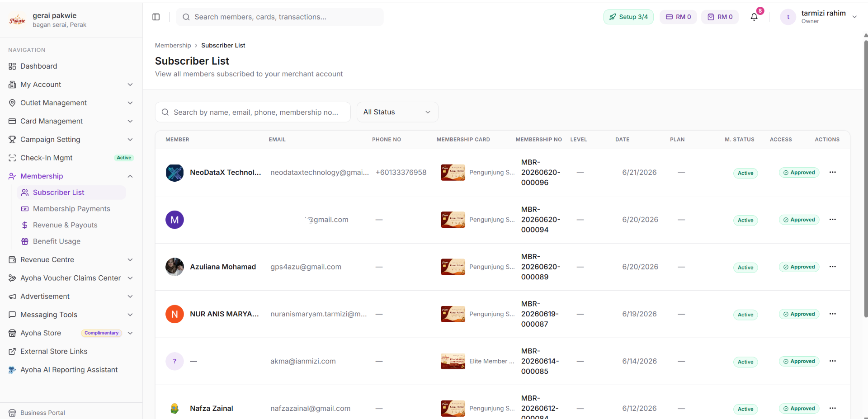Click the Benefit Usage gift icon

pos(25,241)
